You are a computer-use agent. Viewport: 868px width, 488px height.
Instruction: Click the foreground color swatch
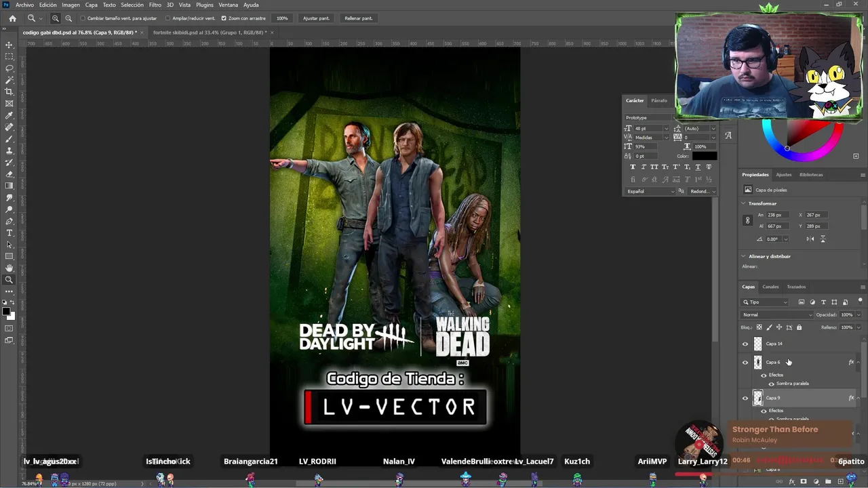[x=7, y=312]
